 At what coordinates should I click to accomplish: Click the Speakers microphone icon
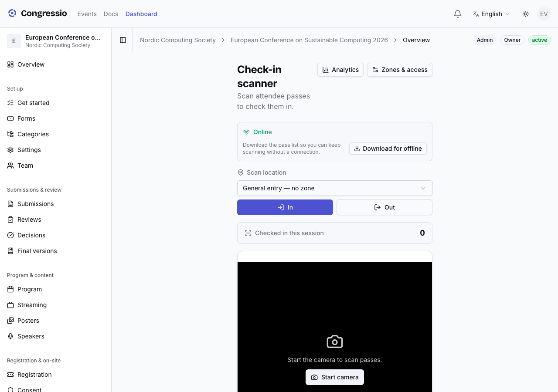click(x=10, y=336)
